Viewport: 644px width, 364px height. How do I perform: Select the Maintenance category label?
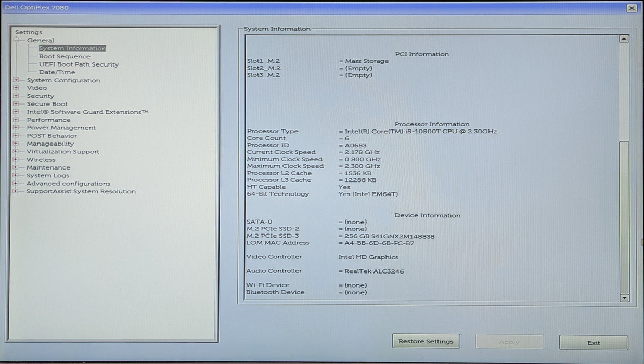point(48,167)
